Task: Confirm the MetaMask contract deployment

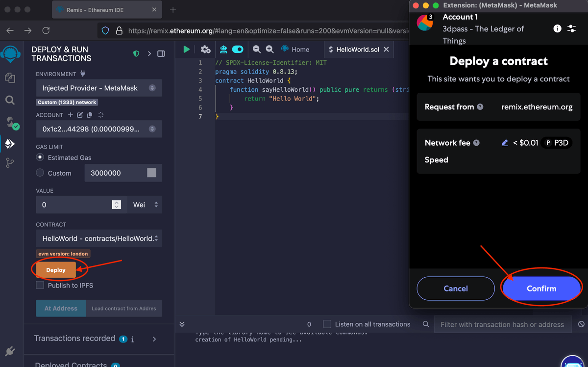Action: click(541, 288)
